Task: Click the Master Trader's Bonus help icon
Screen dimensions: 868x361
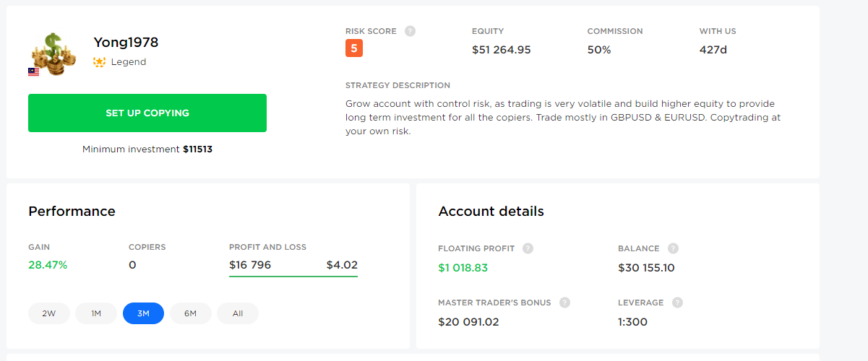Action: tap(564, 303)
